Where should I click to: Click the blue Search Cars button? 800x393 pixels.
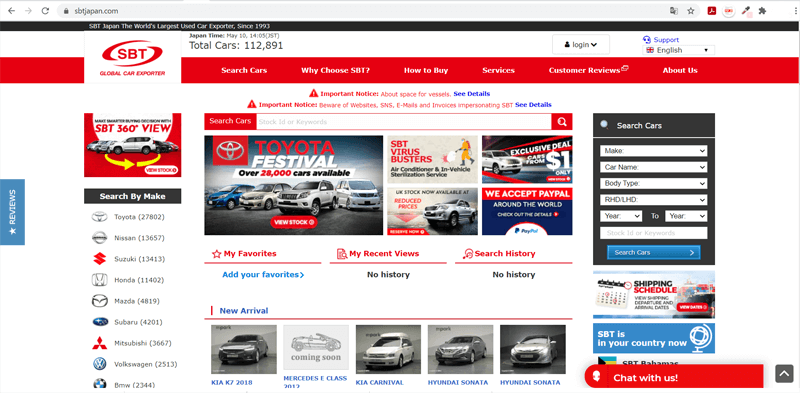coord(654,252)
